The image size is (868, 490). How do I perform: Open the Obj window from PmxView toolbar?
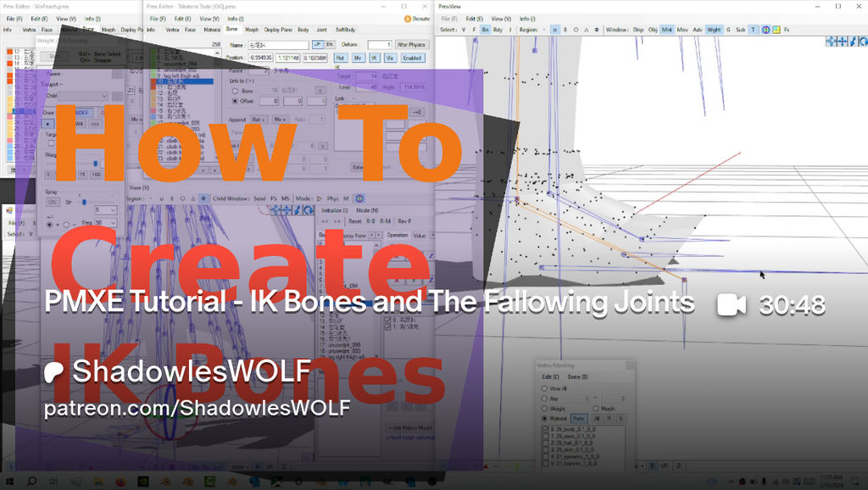coord(653,30)
